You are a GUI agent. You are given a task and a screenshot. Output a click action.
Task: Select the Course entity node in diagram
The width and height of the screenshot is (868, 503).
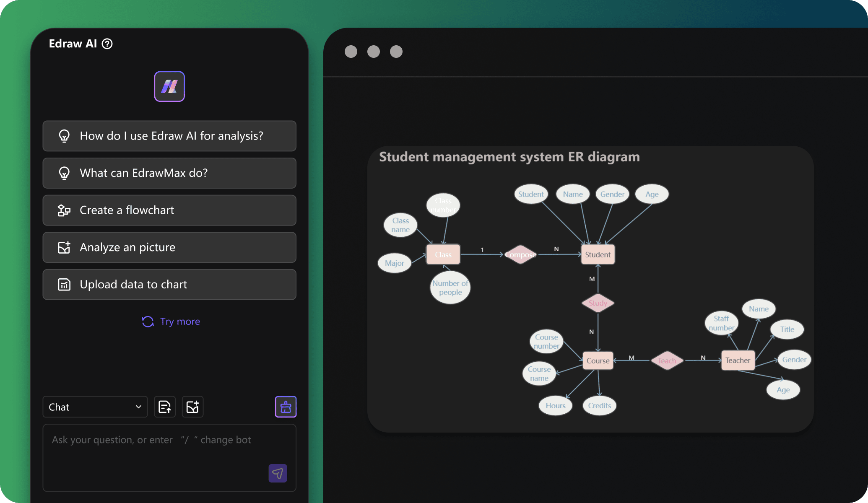(598, 360)
